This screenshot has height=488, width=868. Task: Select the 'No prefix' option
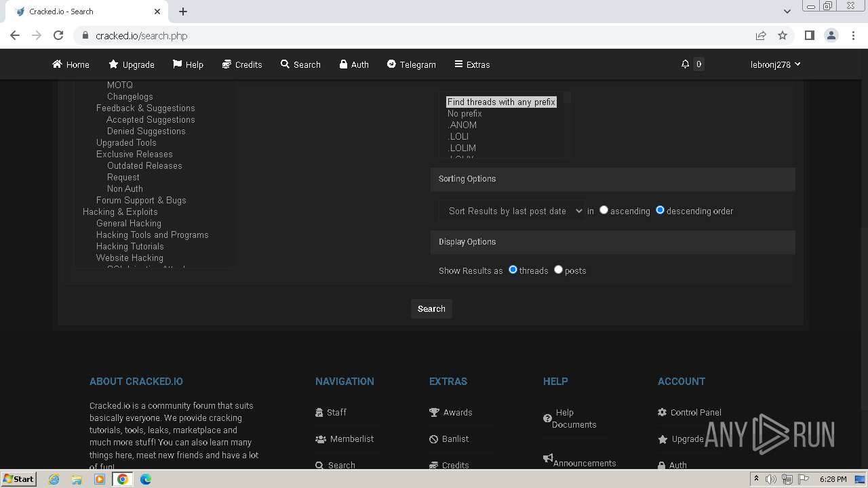[465, 113]
